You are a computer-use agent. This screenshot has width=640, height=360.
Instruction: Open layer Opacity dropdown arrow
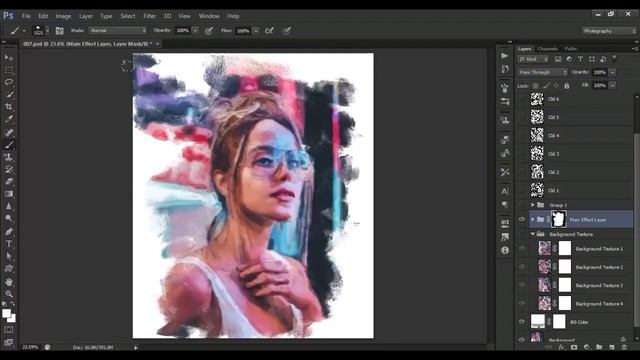pos(612,72)
